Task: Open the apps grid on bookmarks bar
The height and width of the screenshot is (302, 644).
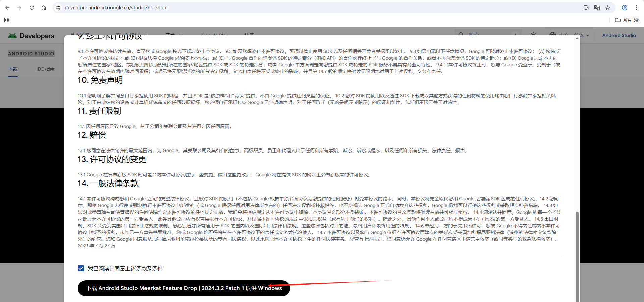Action: click(7, 20)
